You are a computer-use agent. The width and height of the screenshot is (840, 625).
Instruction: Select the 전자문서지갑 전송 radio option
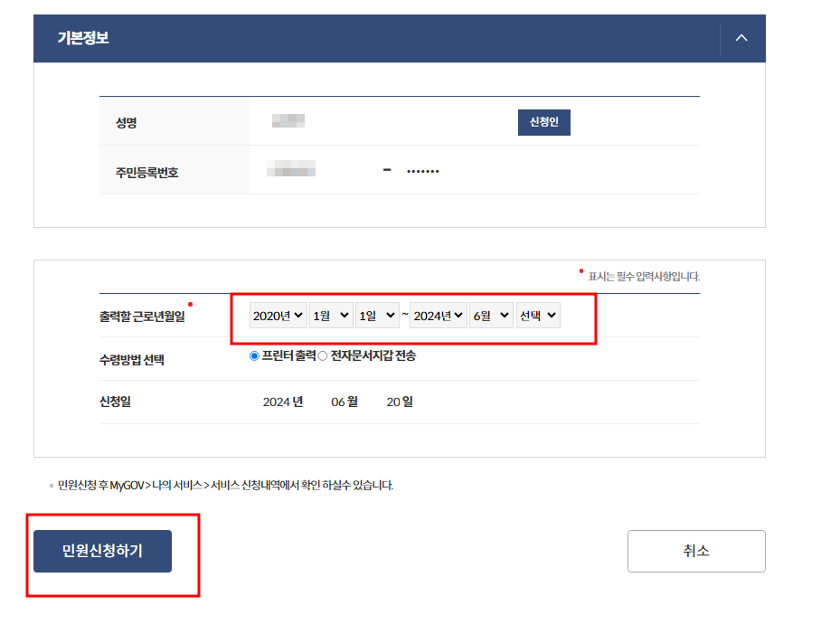pos(322,355)
